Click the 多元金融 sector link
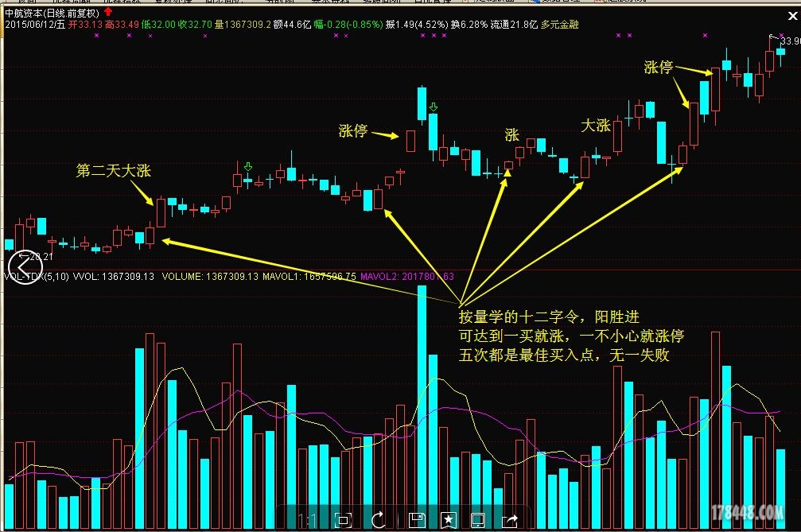The height and width of the screenshot is (532, 801). click(x=560, y=25)
